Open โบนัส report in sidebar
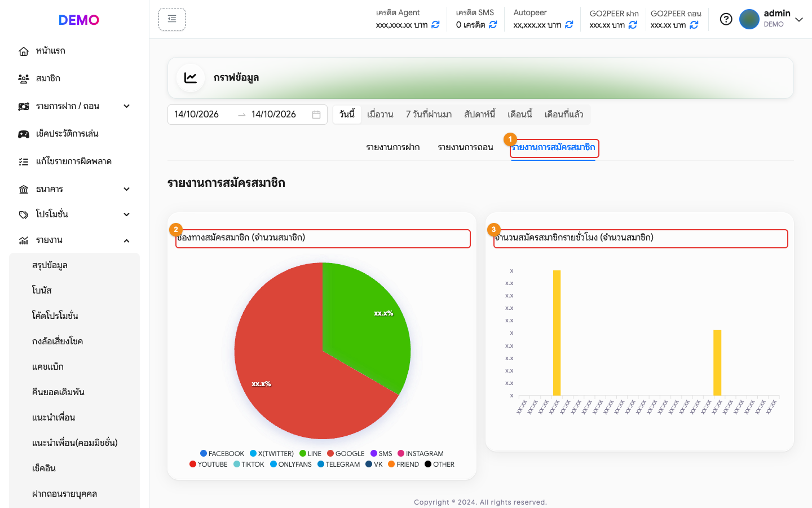 click(x=42, y=291)
